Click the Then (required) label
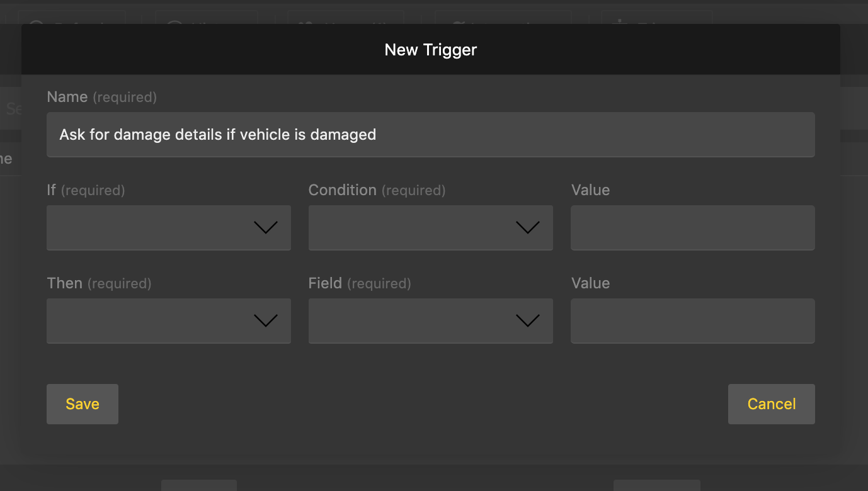 [99, 283]
